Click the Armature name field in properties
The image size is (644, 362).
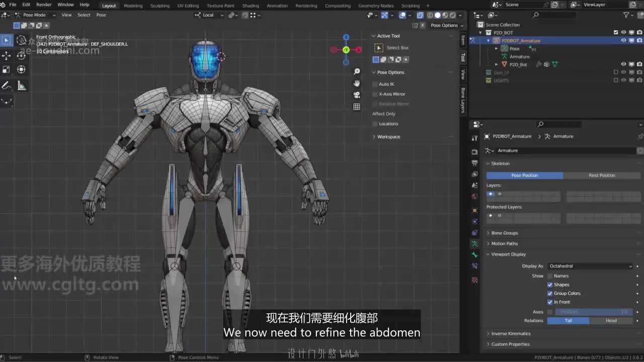tap(567, 150)
